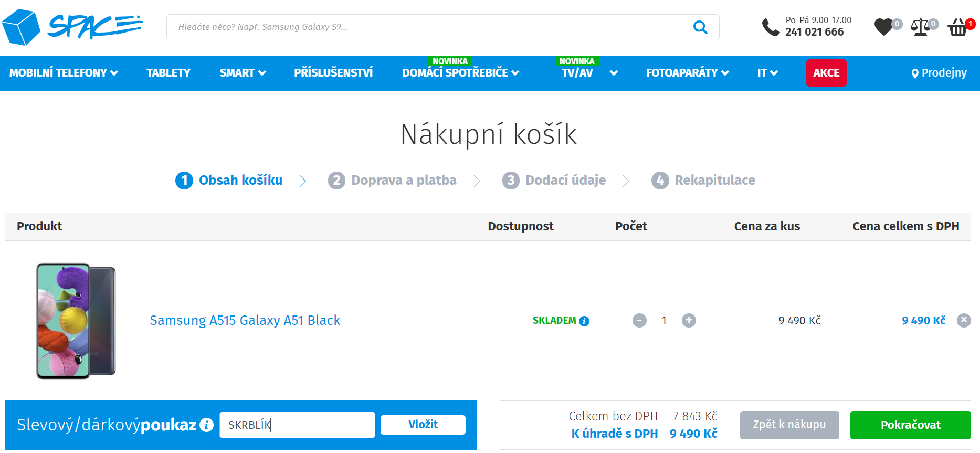Click the Vložit button
980x453 pixels.
423,425
